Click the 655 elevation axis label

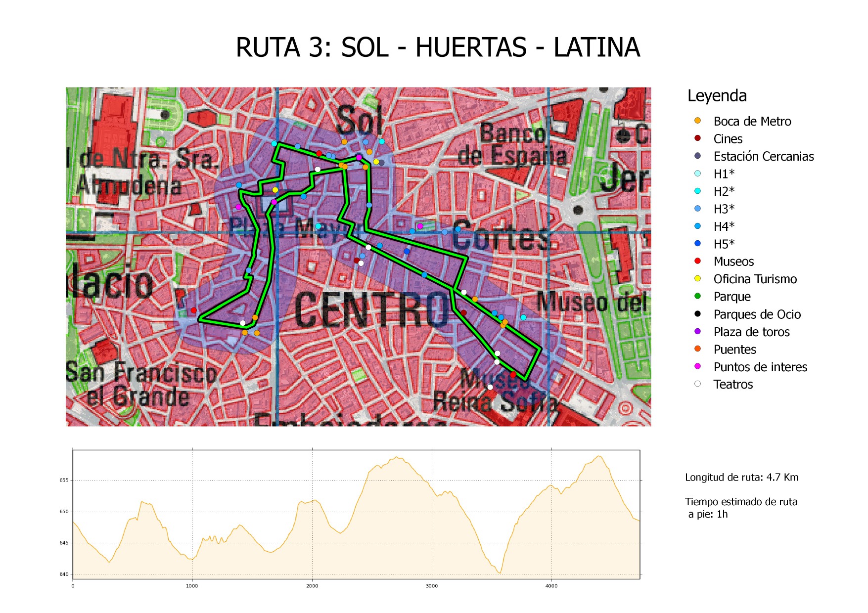point(64,480)
